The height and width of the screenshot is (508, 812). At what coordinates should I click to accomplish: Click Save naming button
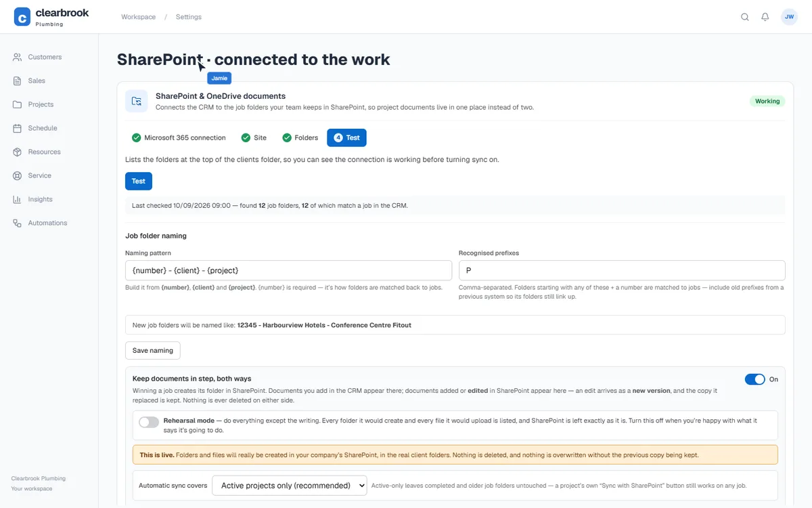pyautogui.click(x=153, y=350)
